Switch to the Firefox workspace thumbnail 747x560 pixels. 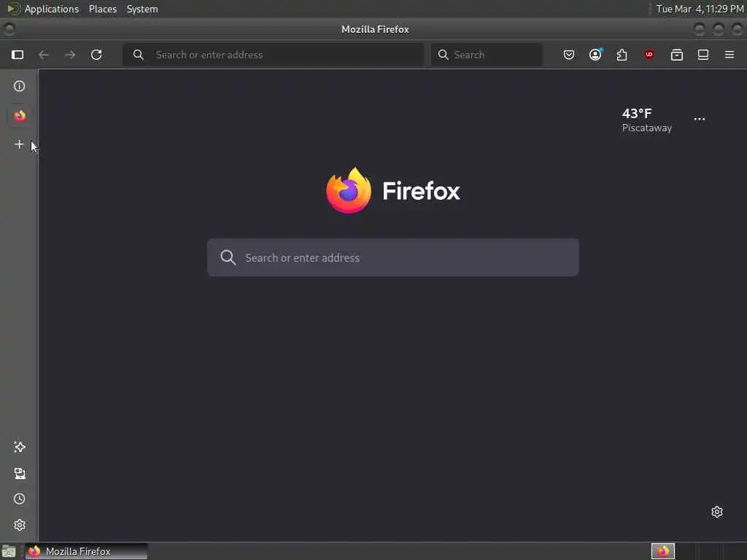pos(663,551)
